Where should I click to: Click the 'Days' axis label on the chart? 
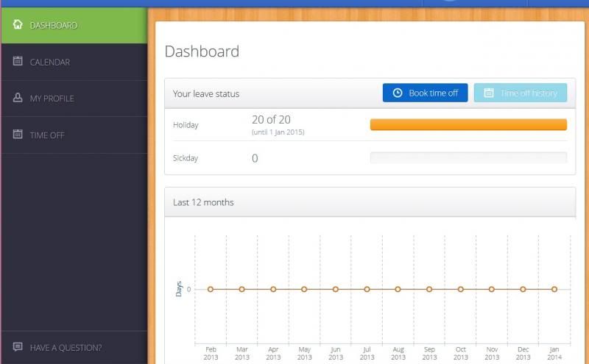pyautogui.click(x=179, y=289)
